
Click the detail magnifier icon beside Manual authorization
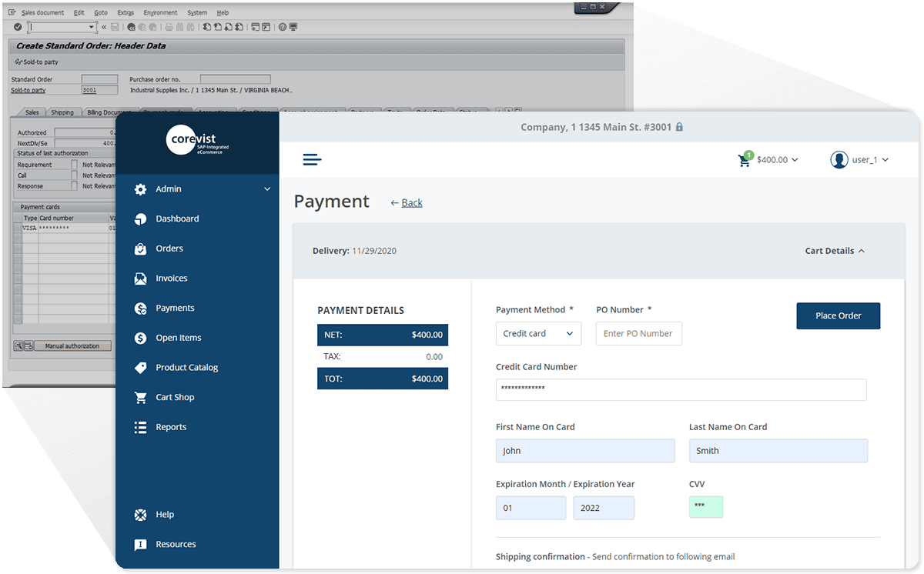click(18, 345)
